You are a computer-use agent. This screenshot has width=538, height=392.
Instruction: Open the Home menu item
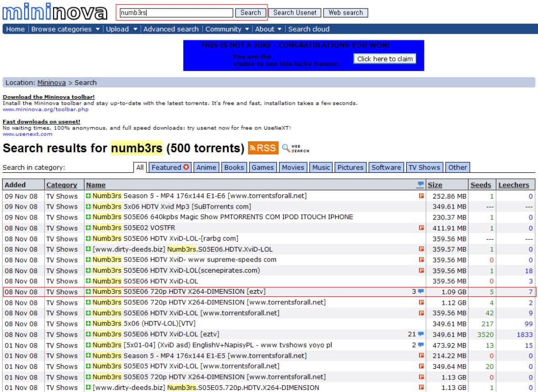click(x=15, y=29)
